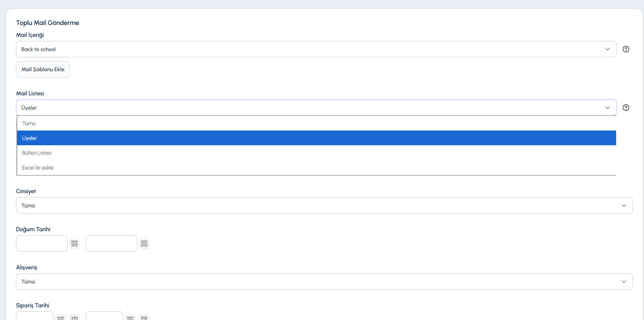Open calendar for second Sipariş Tarihi field
The image size is (644, 320).
(130, 318)
